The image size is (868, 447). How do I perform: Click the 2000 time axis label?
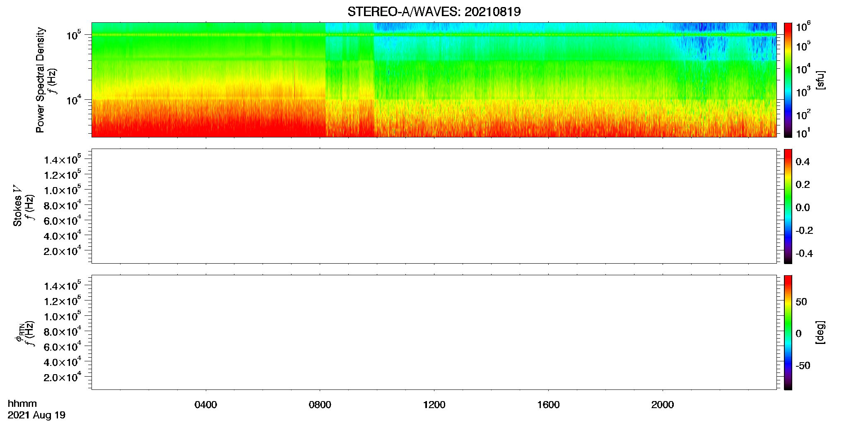tap(663, 405)
